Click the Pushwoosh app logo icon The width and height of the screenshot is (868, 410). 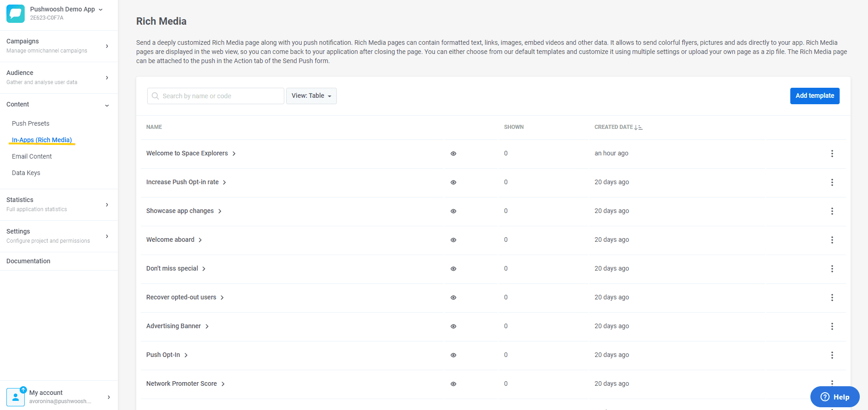click(16, 14)
